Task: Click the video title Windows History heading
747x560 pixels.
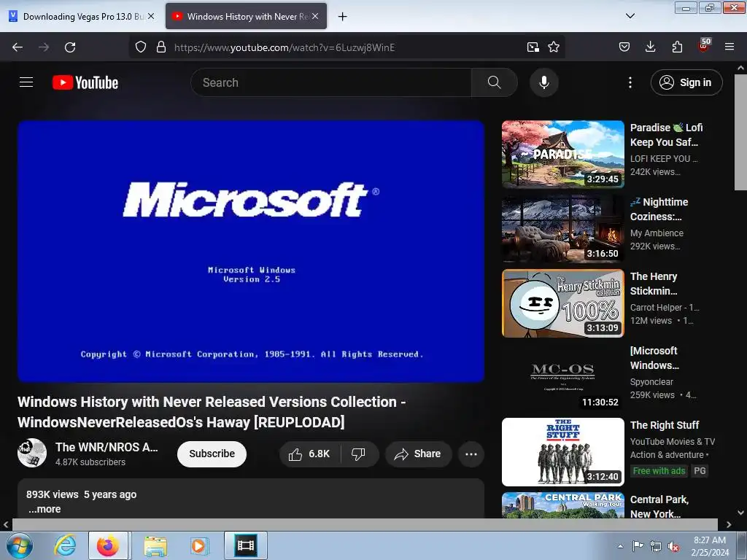Action: click(x=212, y=412)
